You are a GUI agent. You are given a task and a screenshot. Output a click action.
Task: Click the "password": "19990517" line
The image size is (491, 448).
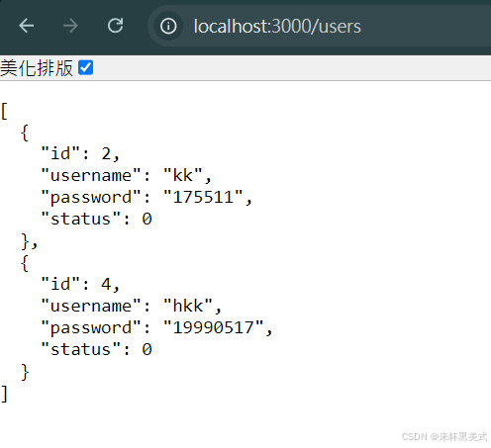(x=156, y=327)
